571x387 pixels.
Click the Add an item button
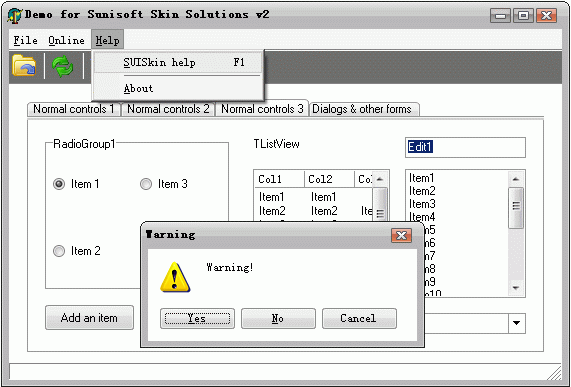[89, 317]
